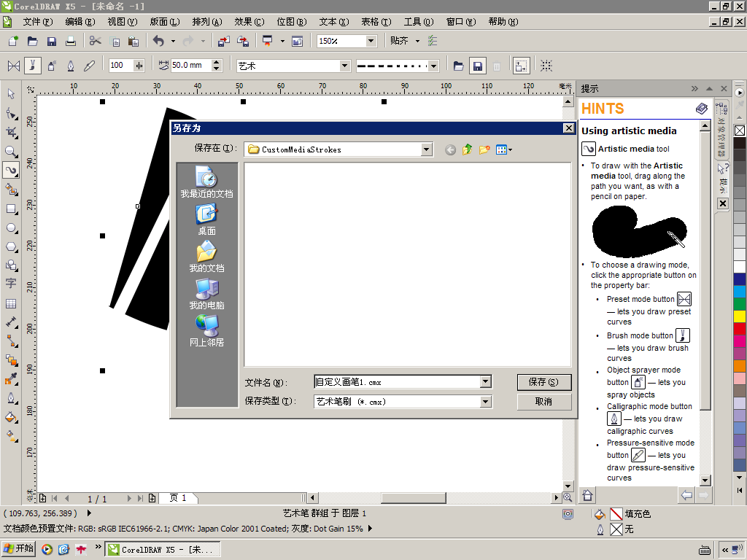Expand the brush stroke list dropdown
Viewport: 747px width, 560px height.
(x=433, y=66)
